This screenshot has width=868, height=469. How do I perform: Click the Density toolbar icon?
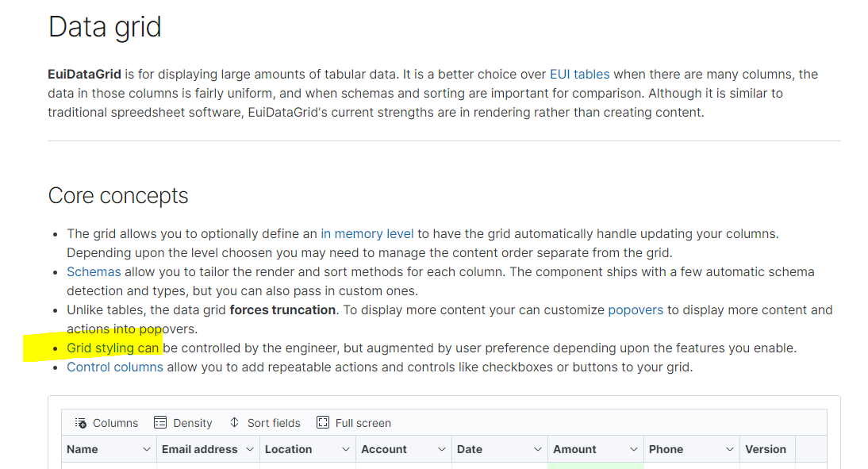click(159, 422)
